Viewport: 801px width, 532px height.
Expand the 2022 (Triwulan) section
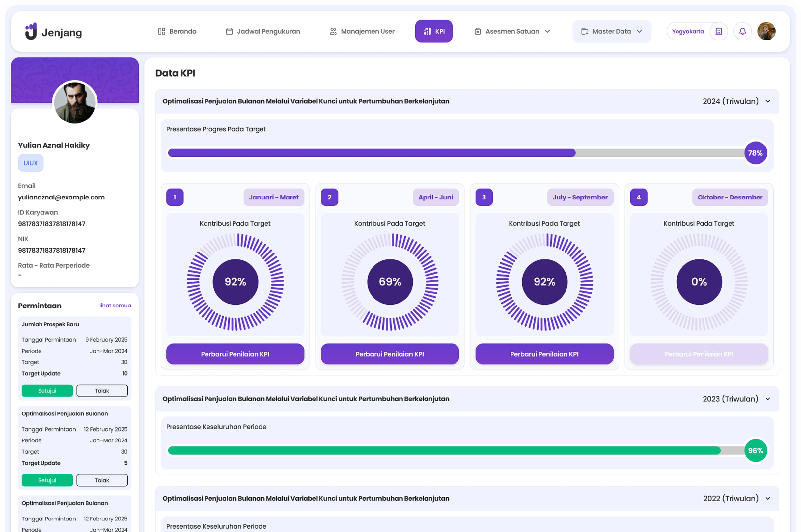768,499
